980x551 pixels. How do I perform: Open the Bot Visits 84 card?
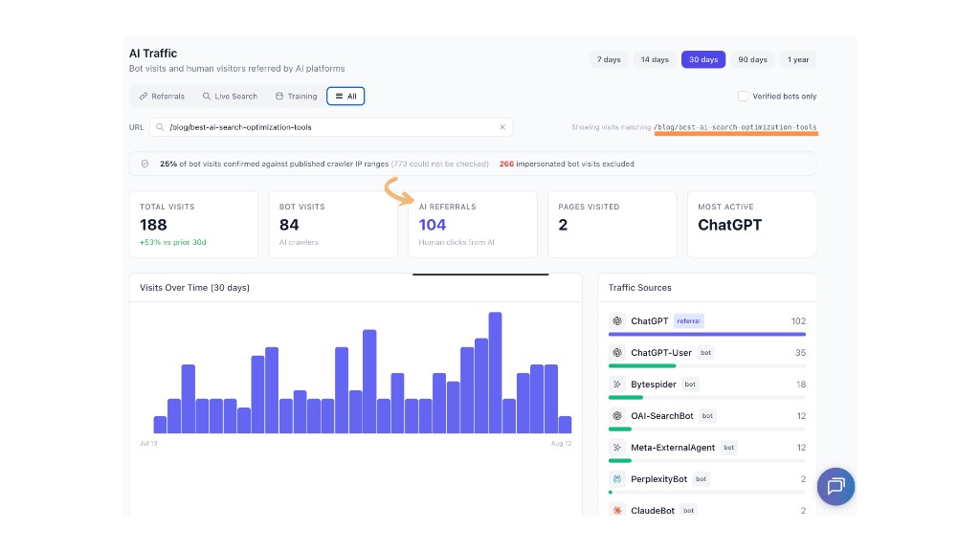coord(333,224)
